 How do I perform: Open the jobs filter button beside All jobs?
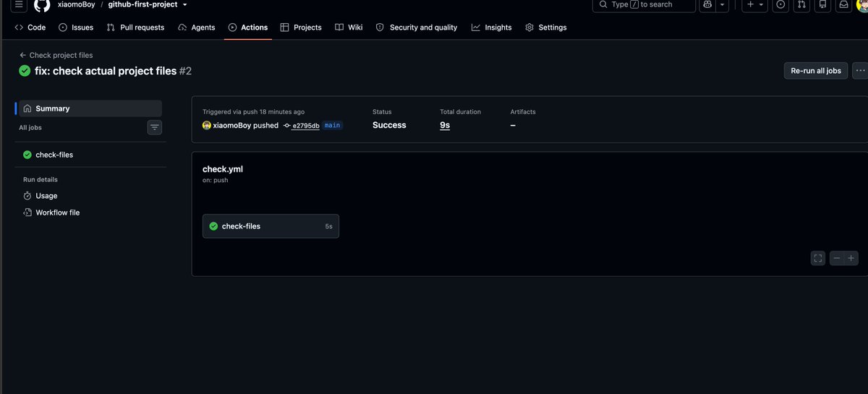(155, 127)
